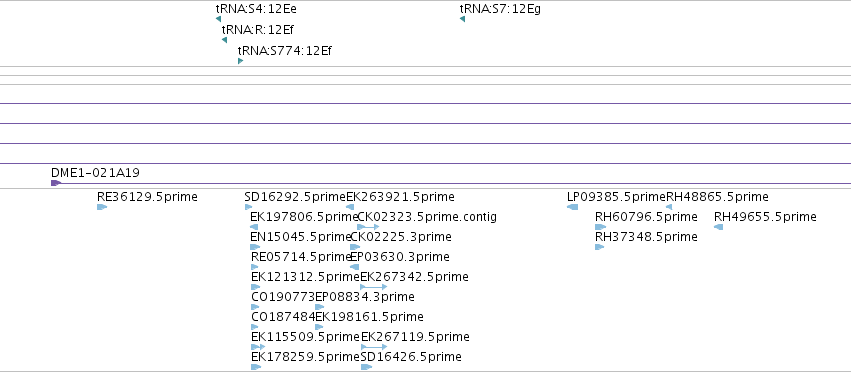This screenshot has height=372, width=851.
Task: Click the EK267119.5prime label text
Action: click(x=415, y=337)
